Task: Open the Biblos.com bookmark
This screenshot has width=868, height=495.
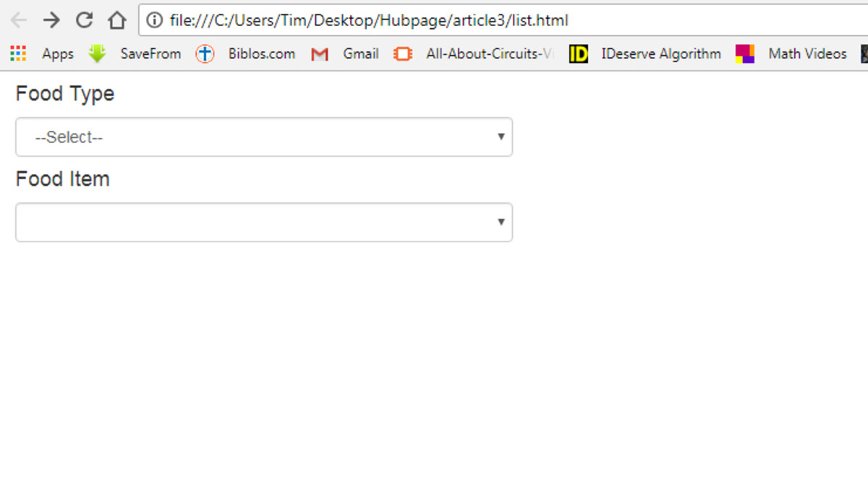Action: pos(261,53)
